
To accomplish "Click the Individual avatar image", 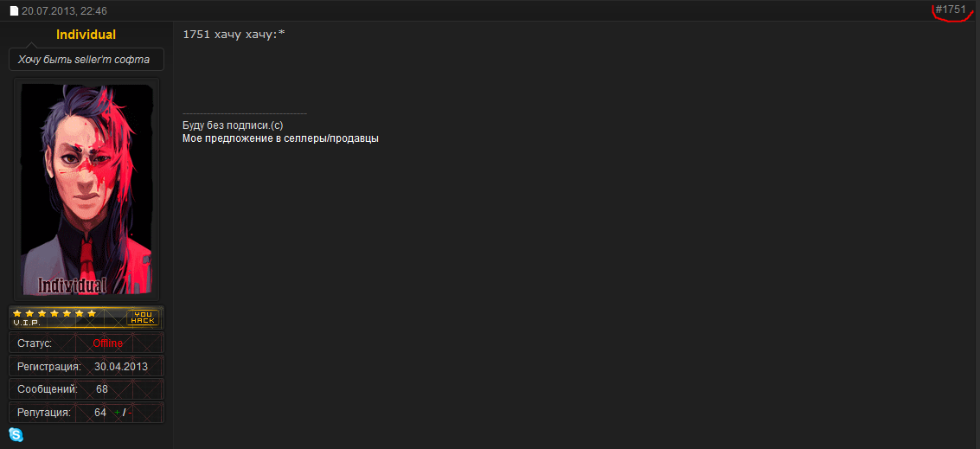I will 86,189.
